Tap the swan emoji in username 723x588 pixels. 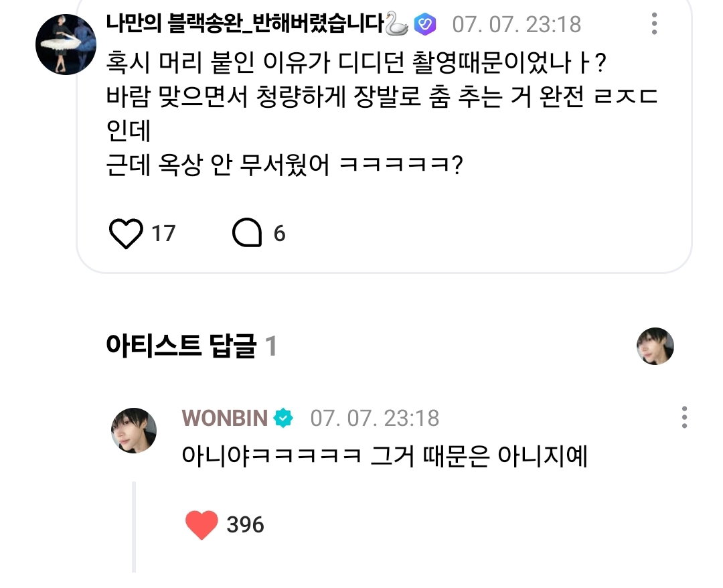pos(396,23)
